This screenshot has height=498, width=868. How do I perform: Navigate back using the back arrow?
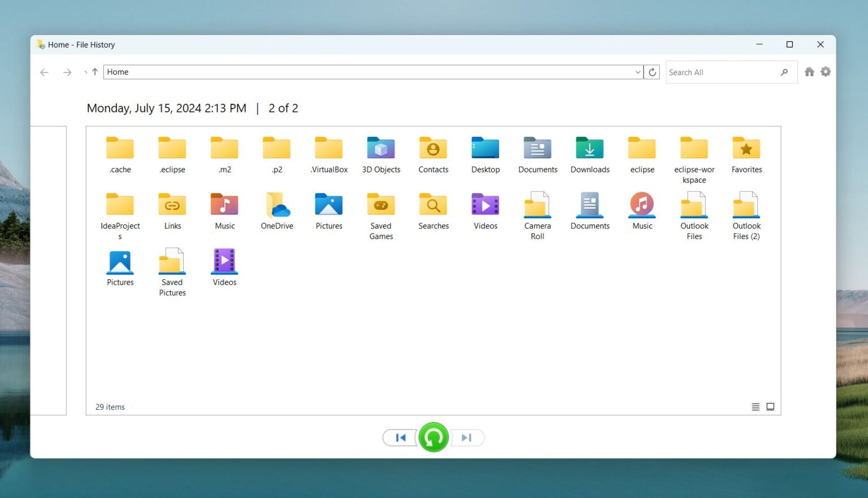(x=44, y=72)
